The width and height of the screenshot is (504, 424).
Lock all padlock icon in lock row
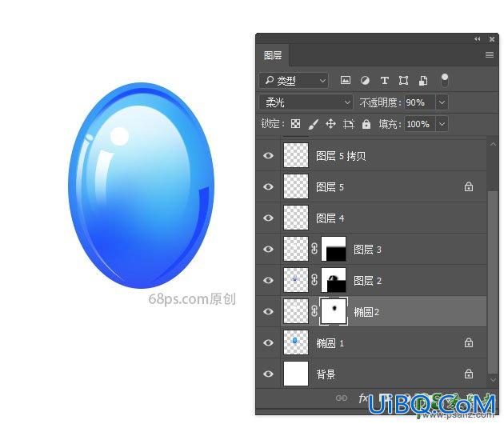click(x=366, y=124)
